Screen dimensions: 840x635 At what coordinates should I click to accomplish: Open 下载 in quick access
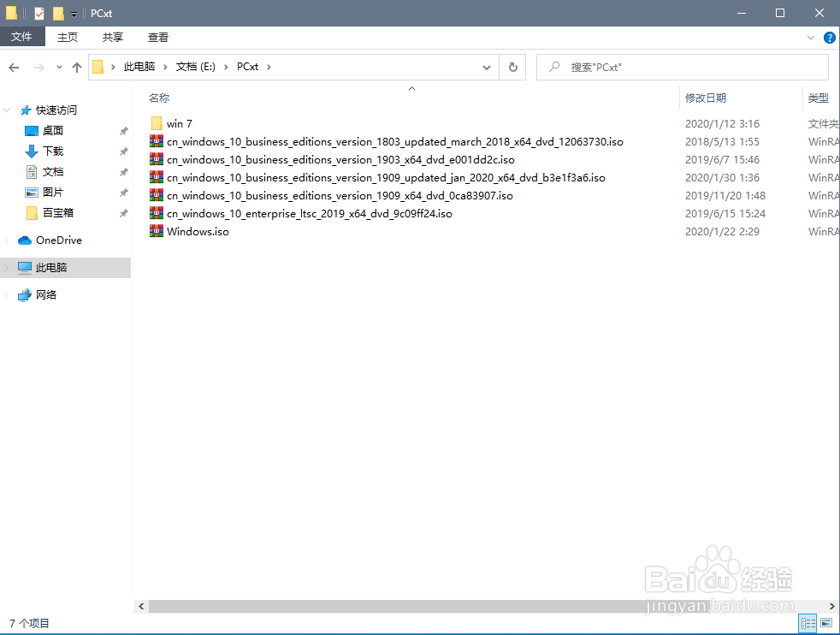pos(53,151)
